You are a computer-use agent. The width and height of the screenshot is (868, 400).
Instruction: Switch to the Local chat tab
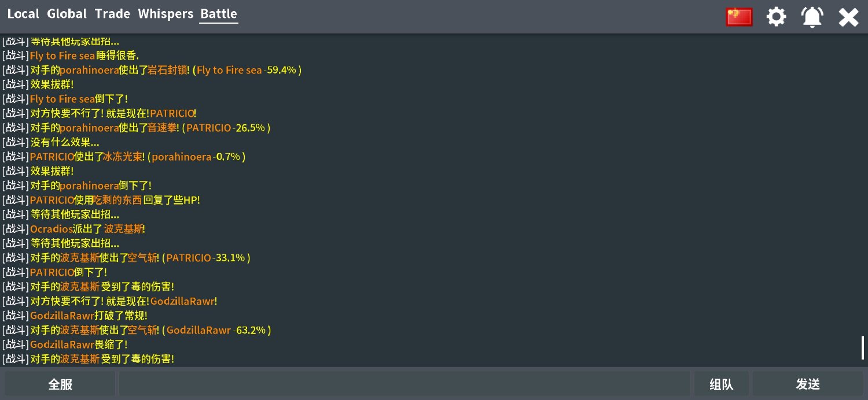pyautogui.click(x=23, y=14)
